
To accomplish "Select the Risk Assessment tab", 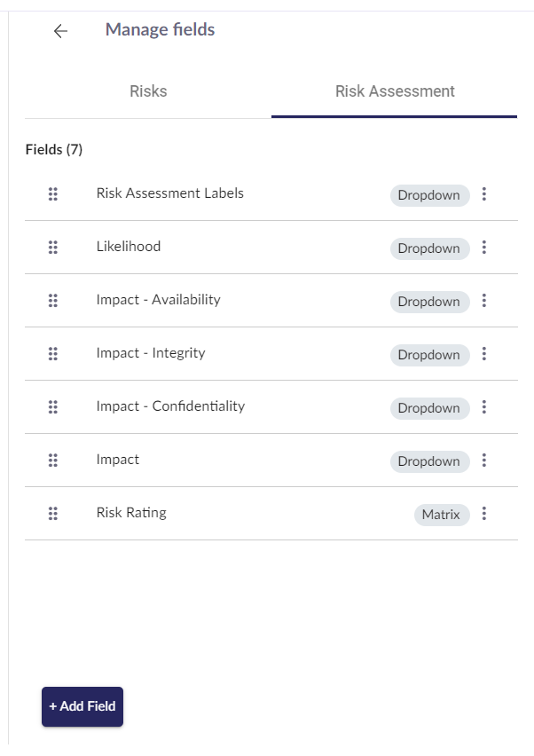I will [395, 91].
